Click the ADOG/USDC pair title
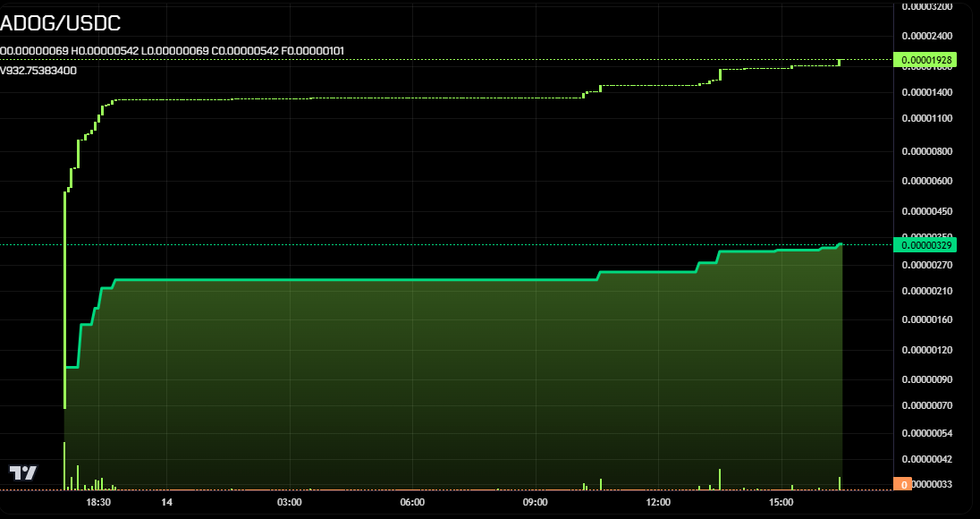The image size is (980, 519). [61, 24]
